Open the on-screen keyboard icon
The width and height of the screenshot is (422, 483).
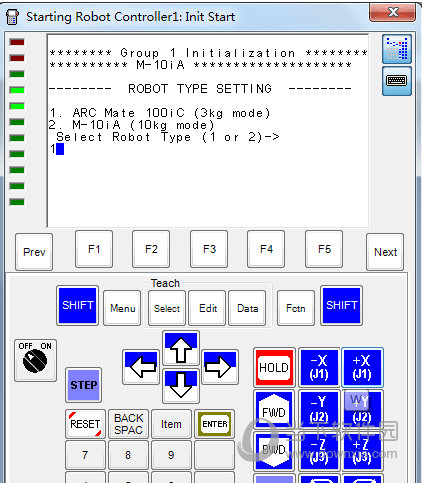pos(397,81)
